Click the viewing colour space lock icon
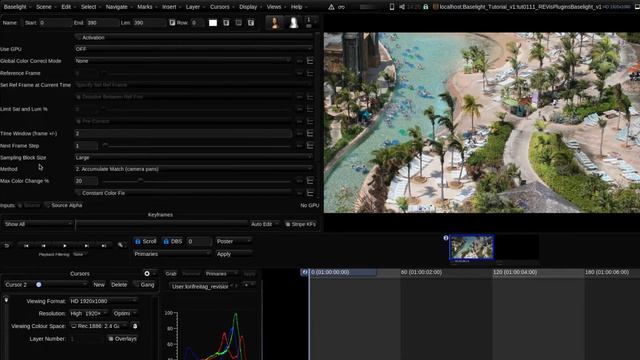The width and height of the screenshot is (640, 360). pyautogui.click(x=135, y=326)
